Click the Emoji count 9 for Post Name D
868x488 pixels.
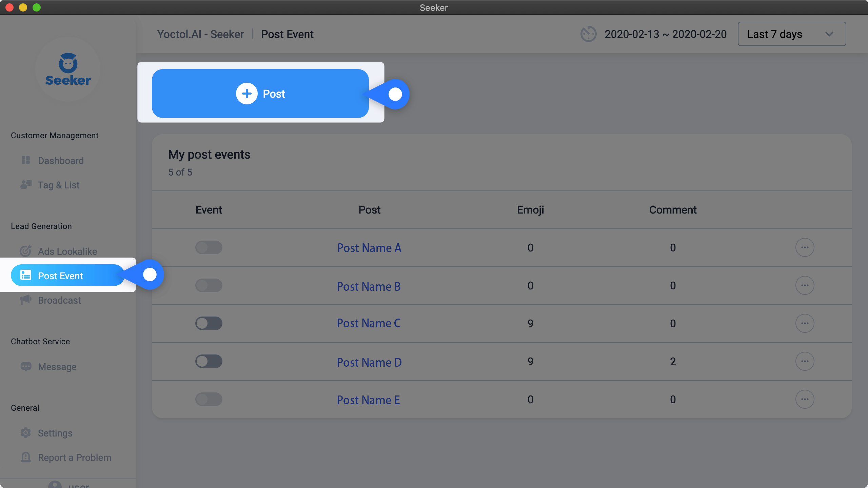tap(531, 361)
